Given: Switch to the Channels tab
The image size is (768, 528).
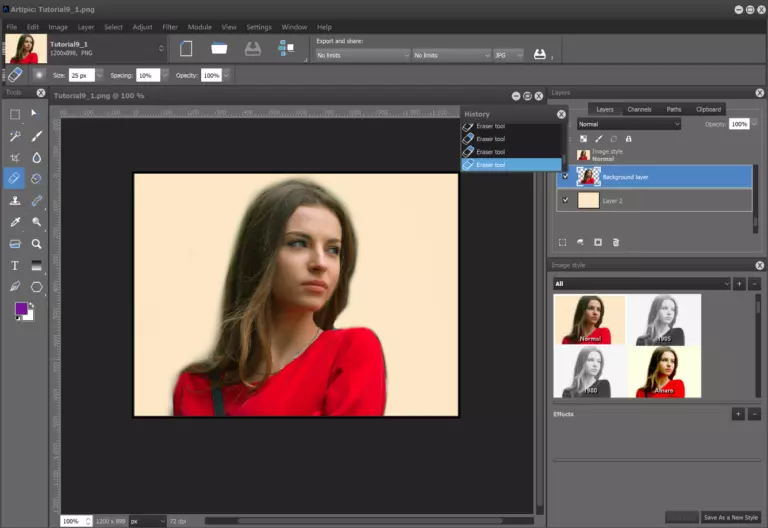Looking at the screenshot, I should 639,109.
